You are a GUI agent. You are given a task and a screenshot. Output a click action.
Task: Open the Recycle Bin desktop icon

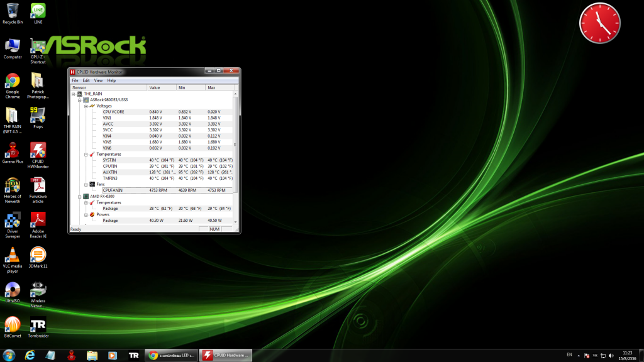13,14
